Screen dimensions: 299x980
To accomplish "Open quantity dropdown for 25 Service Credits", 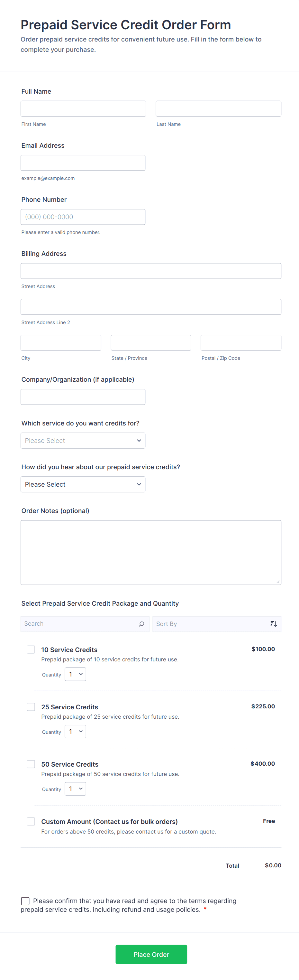I will tap(75, 732).
